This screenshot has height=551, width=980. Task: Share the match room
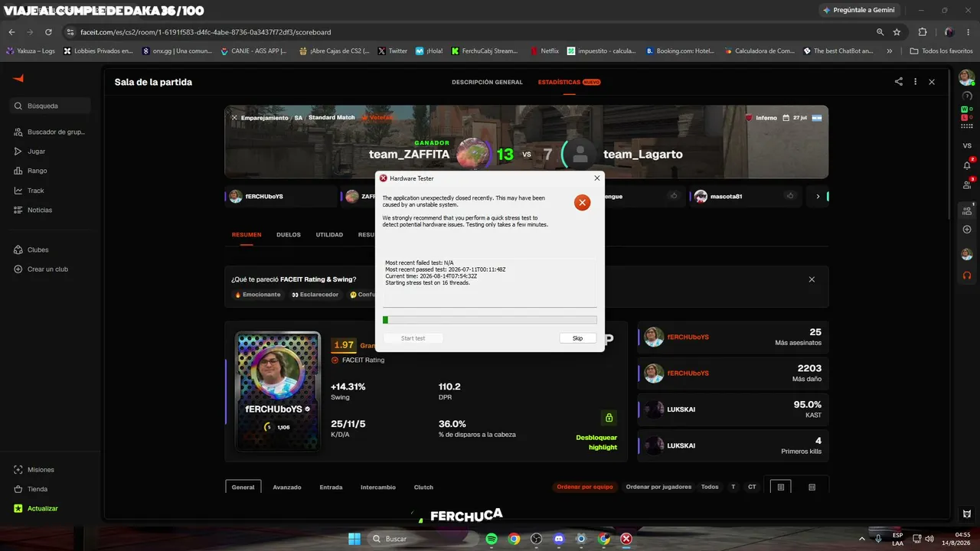coord(899,82)
